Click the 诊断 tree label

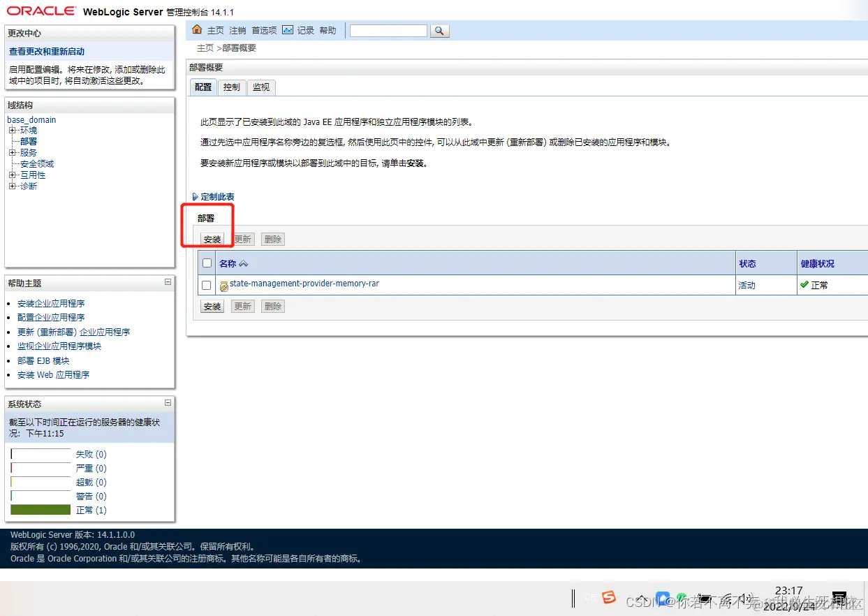coord(29,186)
